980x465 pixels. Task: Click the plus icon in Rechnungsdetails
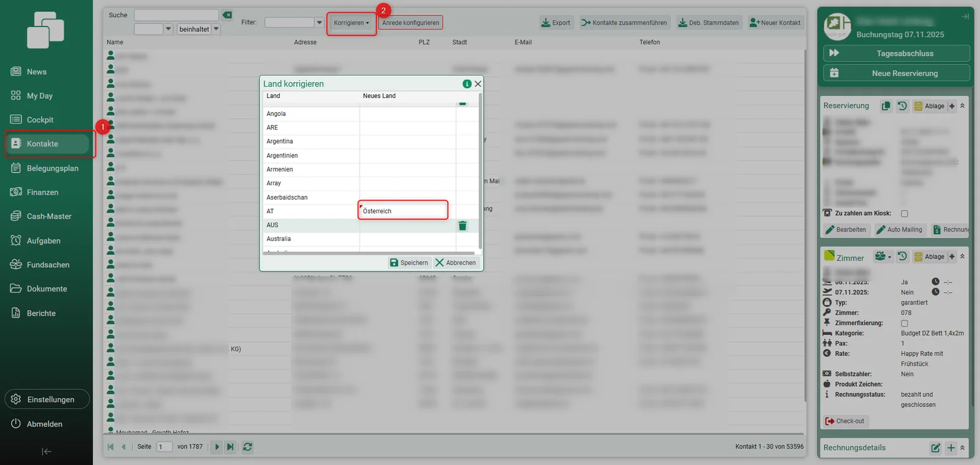pos(951,448)
